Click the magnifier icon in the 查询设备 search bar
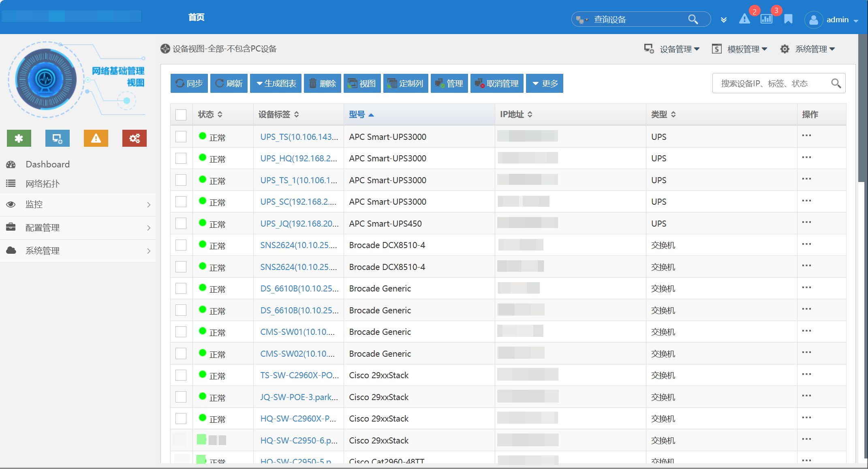Screen dimensions: 868x469 [693, 19]
